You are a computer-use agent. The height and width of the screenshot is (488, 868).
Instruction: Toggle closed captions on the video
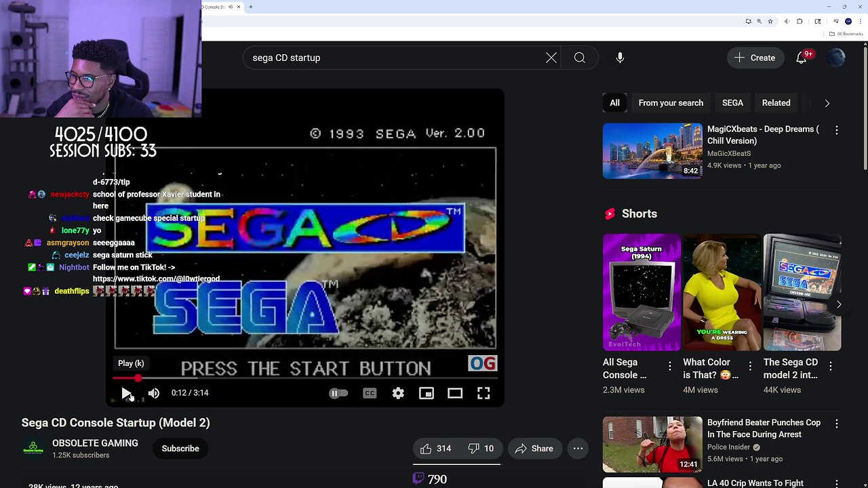pyautogui.click(x=370, y=393)
